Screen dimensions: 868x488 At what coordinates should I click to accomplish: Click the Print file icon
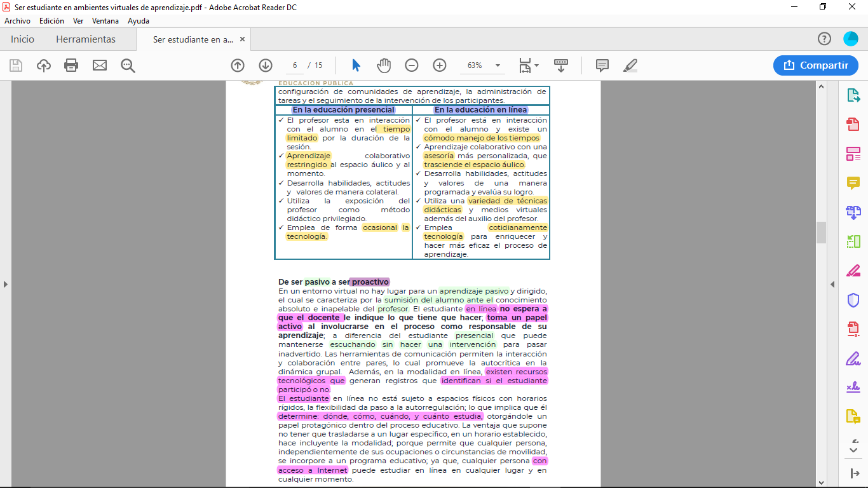point(71,65)
